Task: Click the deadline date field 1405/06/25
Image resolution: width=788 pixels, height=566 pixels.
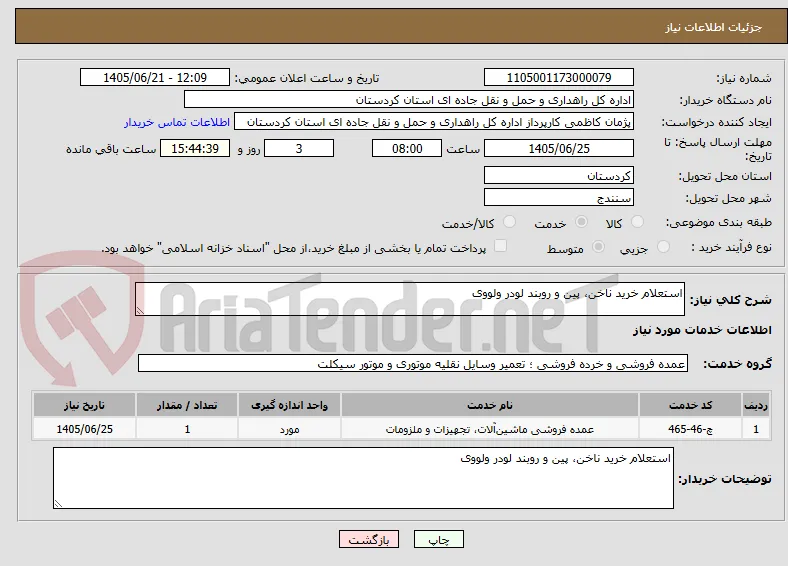Action: tap(558, 148)
